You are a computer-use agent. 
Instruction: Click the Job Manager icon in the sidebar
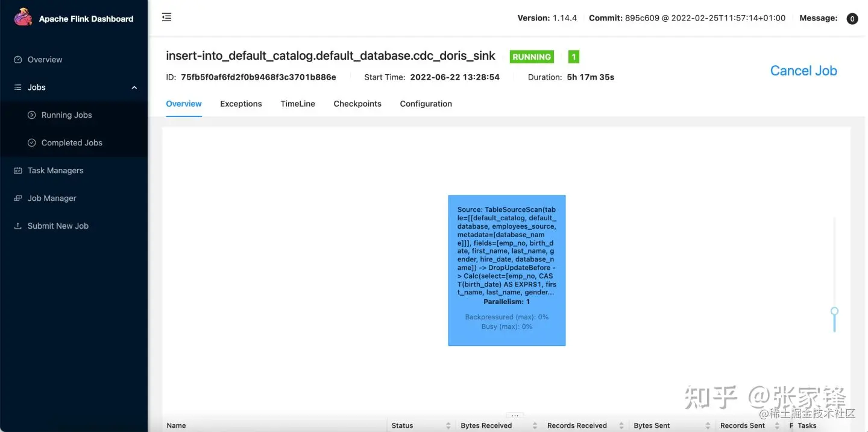[x=17, y=199]
